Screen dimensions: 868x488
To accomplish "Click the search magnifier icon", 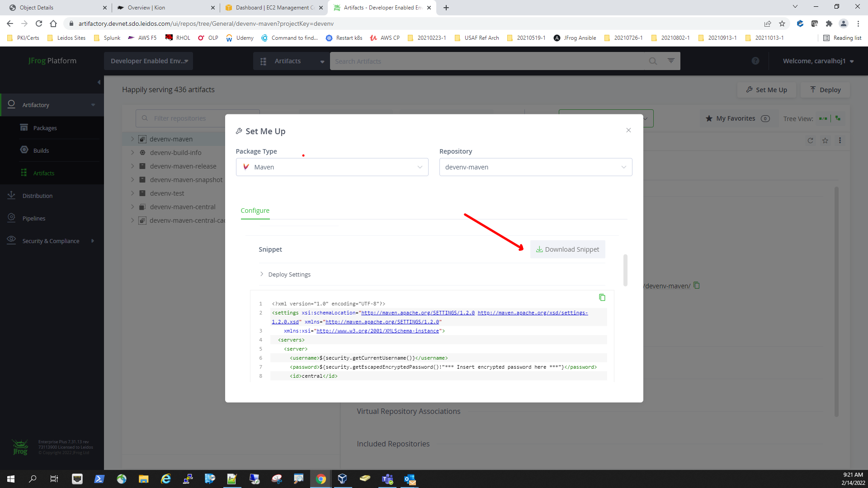I will [x=653, y=61].
